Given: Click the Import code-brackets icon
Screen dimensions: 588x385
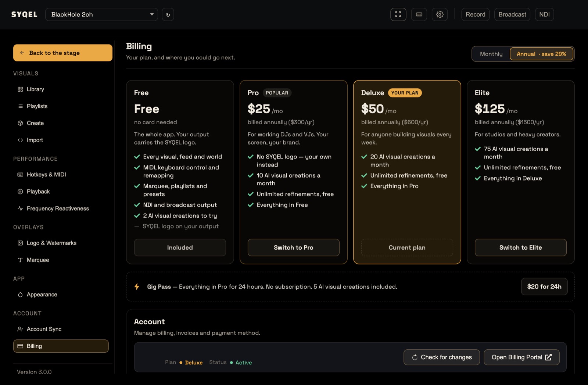Looking at the screenshot, I should pyautogui.click(x=20, y=140).
